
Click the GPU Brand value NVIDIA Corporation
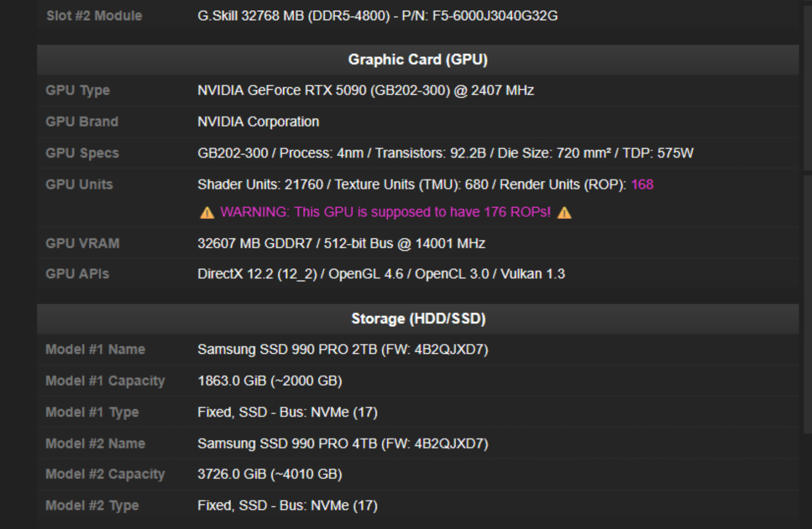point(258,122)
